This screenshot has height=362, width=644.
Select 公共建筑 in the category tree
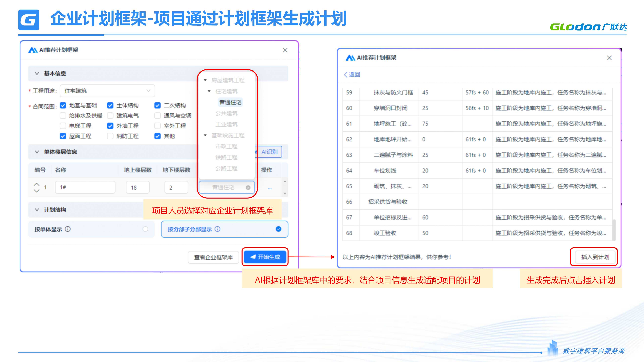pyautogui.click(x=226, y=113)
